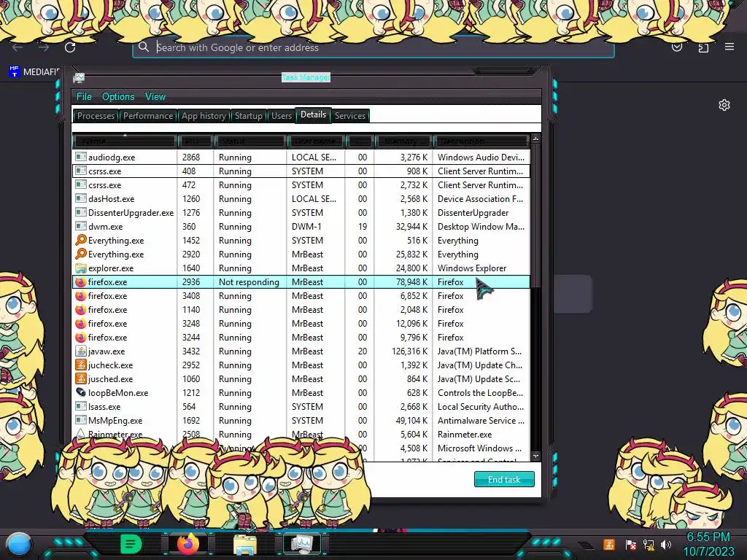747x560 pixels.
Task: Click the Java update tray icon
Action: 608,544
